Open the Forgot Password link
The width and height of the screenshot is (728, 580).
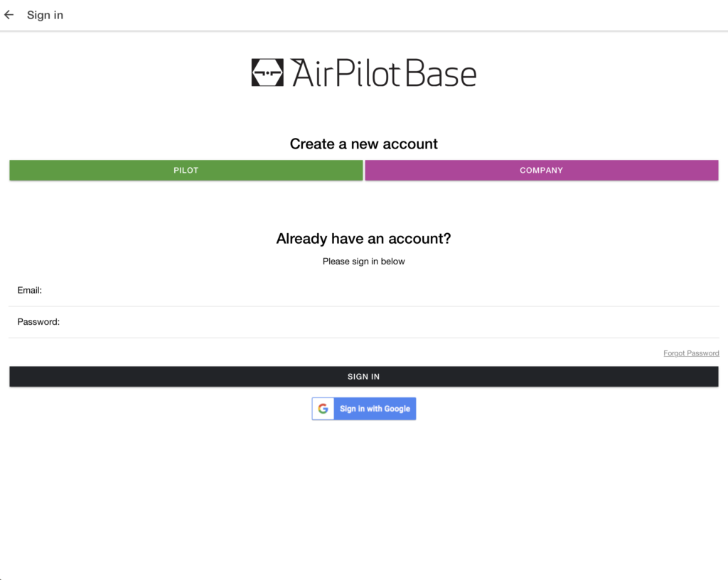[691, 353]
